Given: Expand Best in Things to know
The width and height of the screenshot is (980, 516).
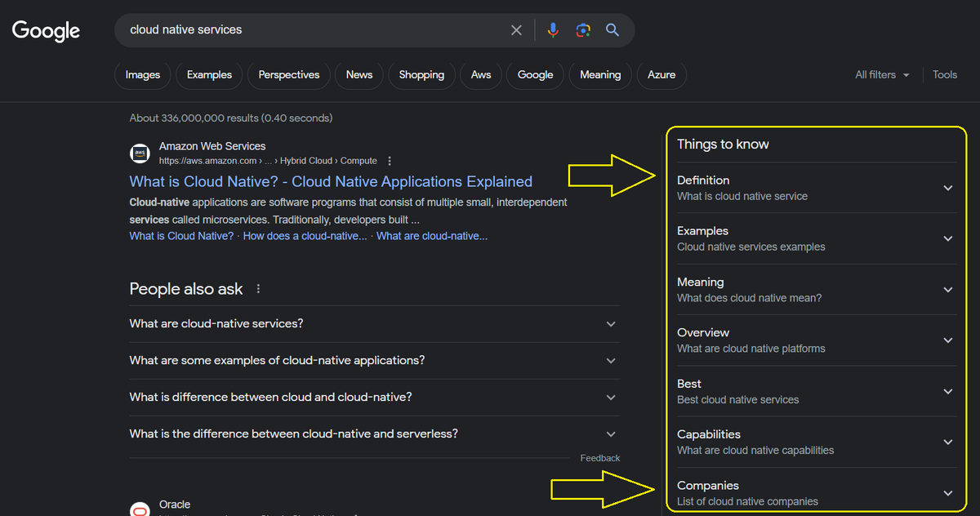Looking at the screenshot, I should 816,391.
